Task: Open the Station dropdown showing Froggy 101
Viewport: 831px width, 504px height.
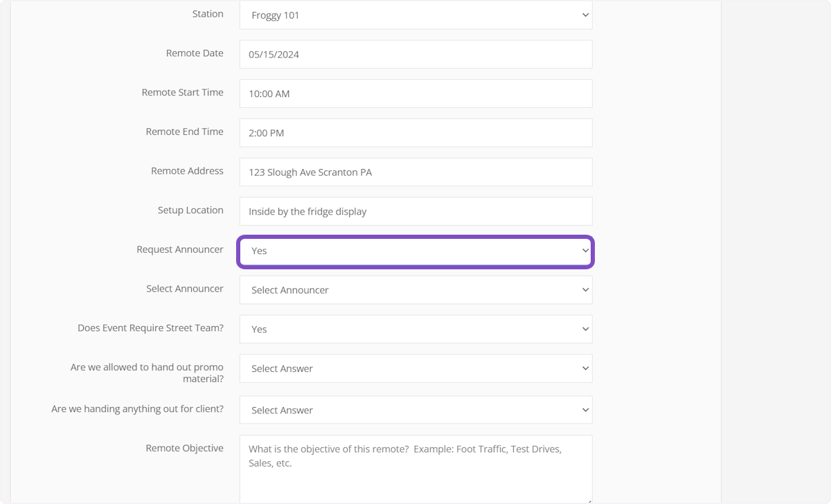Action: coord(415,15)
